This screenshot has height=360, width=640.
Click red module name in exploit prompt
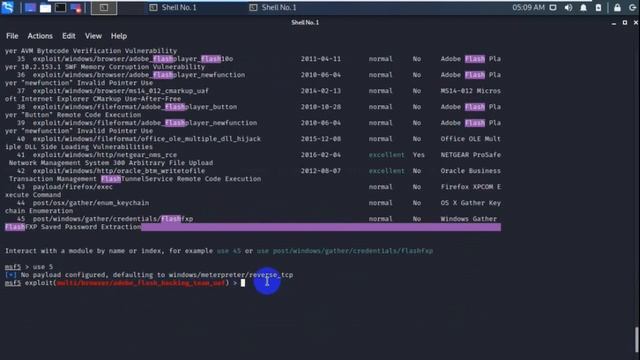(x=141, y=283)
